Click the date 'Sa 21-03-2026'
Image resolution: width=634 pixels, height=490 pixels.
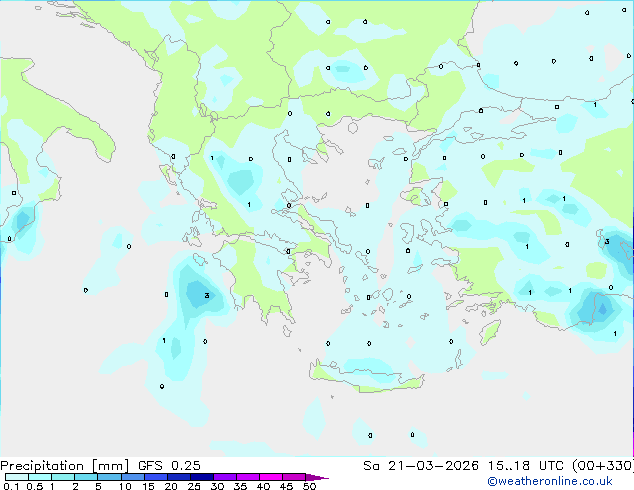click(421, 465)
